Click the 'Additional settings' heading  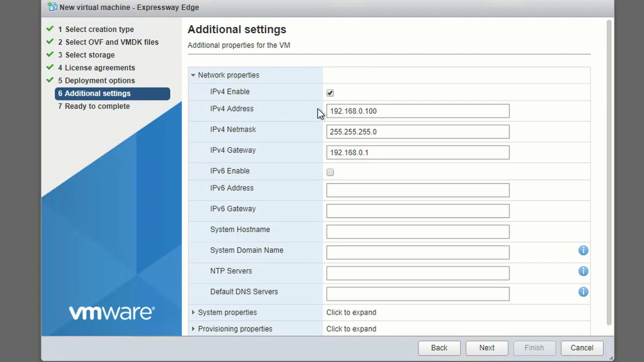[237, 29]
